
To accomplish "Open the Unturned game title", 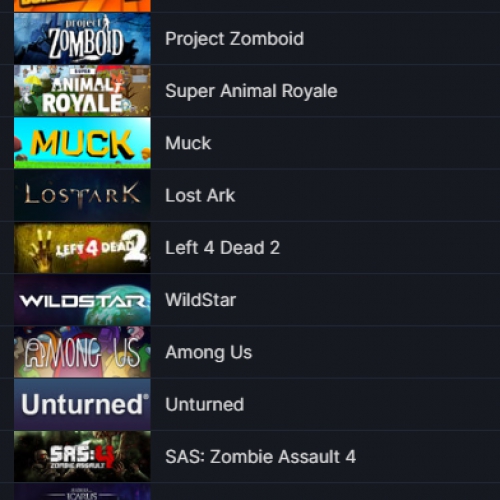I will [x=204, y=404].
